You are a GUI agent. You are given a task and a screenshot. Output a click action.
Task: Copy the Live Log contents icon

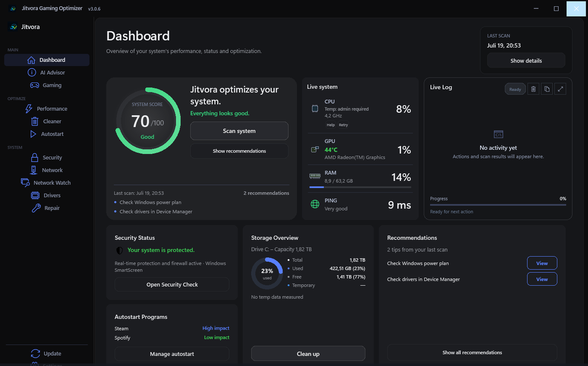pyautogui.click(x=547, y=89)
